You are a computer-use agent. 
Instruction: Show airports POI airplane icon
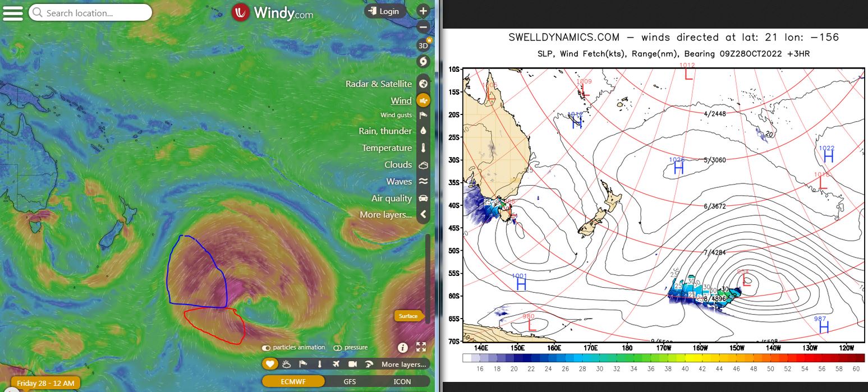[x=336, y=364]
